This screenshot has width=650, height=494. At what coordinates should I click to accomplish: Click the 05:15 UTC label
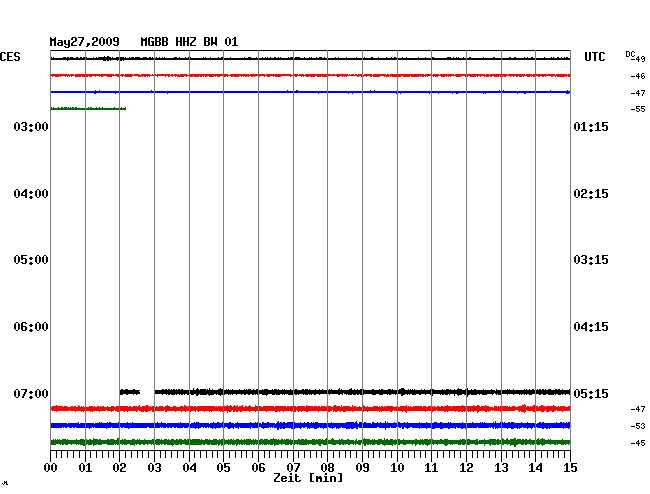[591, 393]
